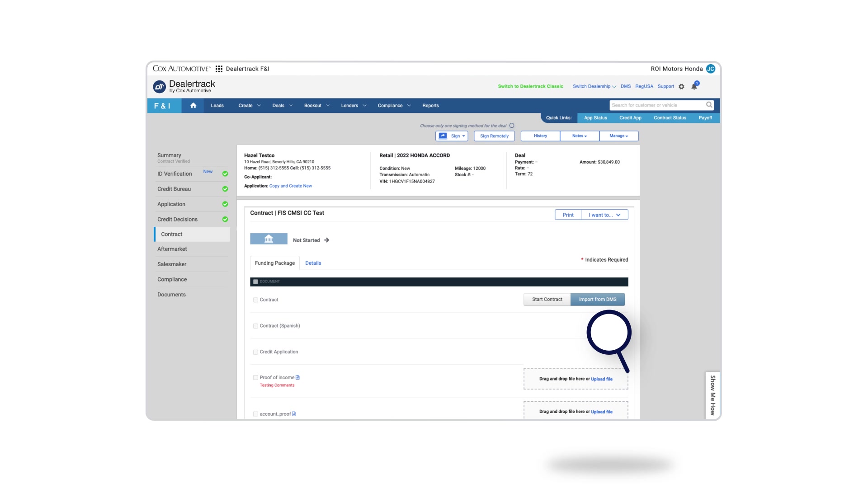The width and height of the screenshot is (868, 488).
Task: Click the Import from DMS button
Action: (x=597, y=300)
